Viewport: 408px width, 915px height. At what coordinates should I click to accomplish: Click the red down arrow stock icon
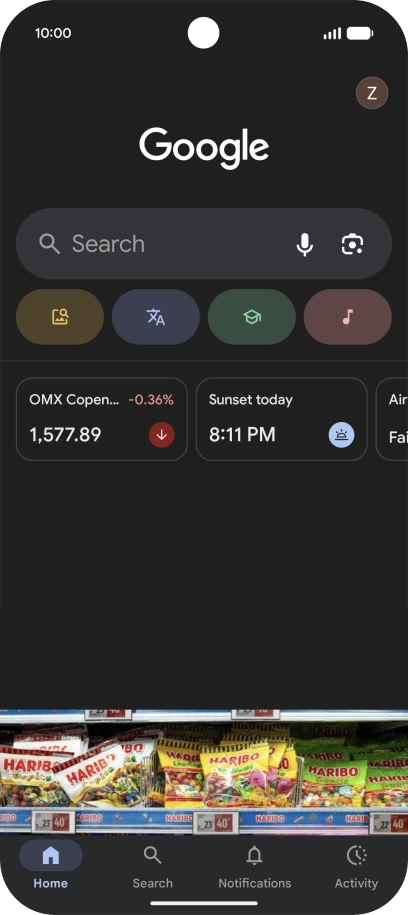162,435
